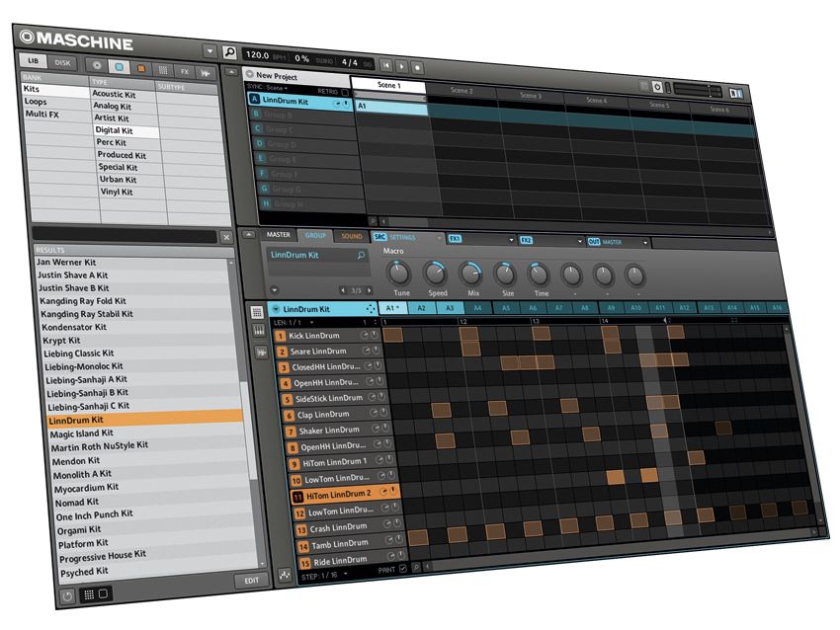Screen dimensions: 840x630
Task: Adjust the Tune macro knob
Action: tap(398, 273)
